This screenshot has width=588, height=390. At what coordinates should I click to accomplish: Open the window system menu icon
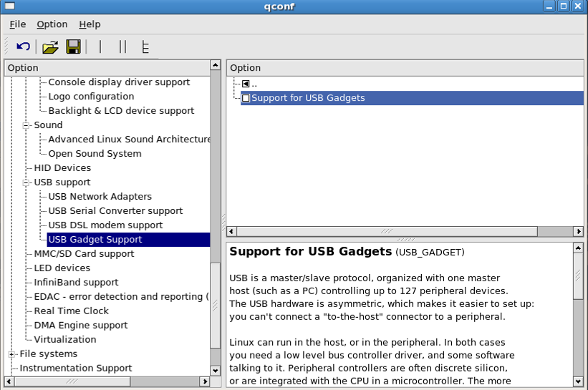tap(9, 6)
